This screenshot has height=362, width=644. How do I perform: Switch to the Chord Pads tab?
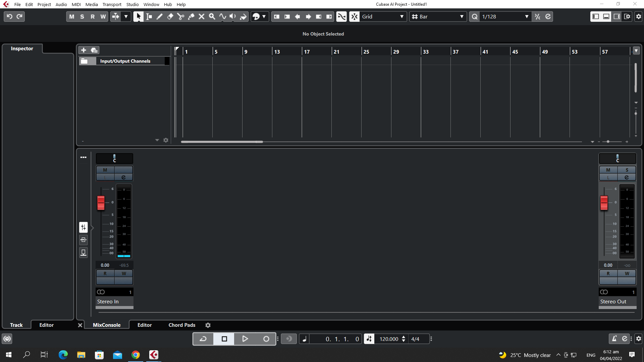click(x=182, y=325)
